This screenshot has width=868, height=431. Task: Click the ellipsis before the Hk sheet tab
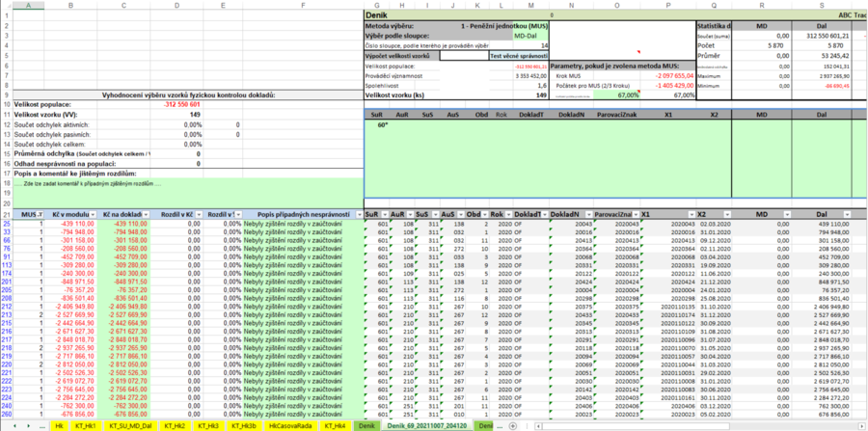tap(41, 425)
